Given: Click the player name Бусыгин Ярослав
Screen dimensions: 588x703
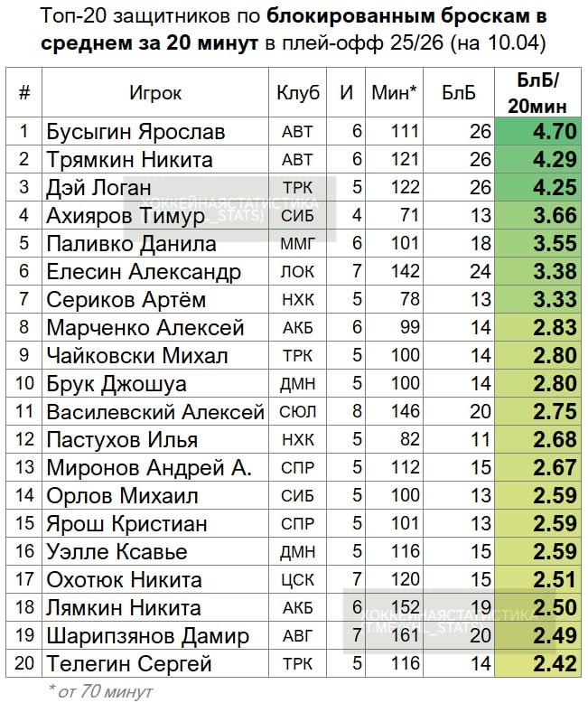Looking at the screenshot, I should 135,132.
